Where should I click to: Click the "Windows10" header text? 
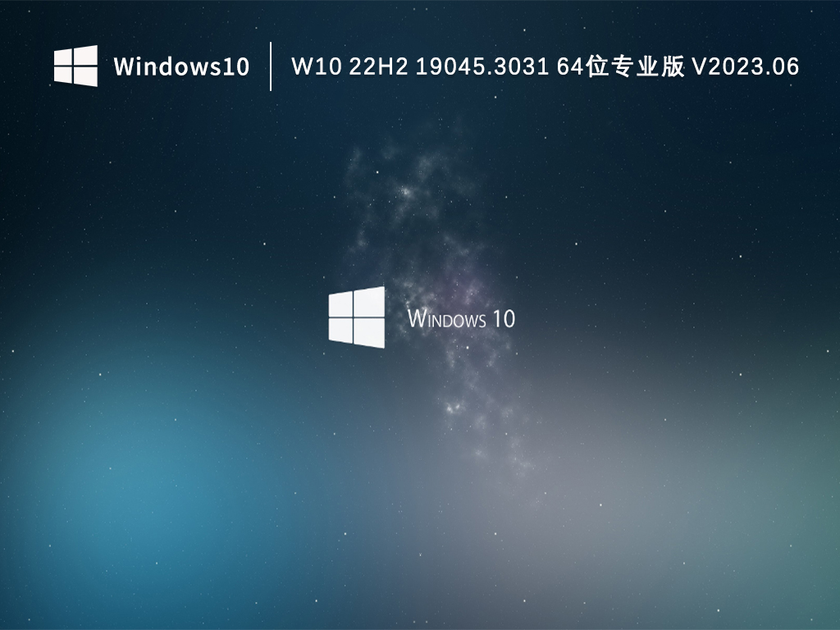tap(181, 66)
